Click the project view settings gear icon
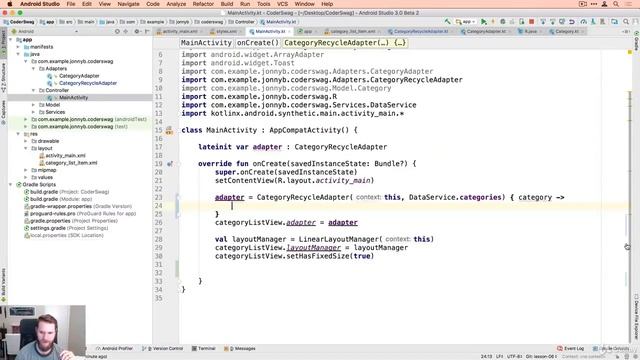The height and width of the screenshot is (360, 640). click(x=137, y=31)
